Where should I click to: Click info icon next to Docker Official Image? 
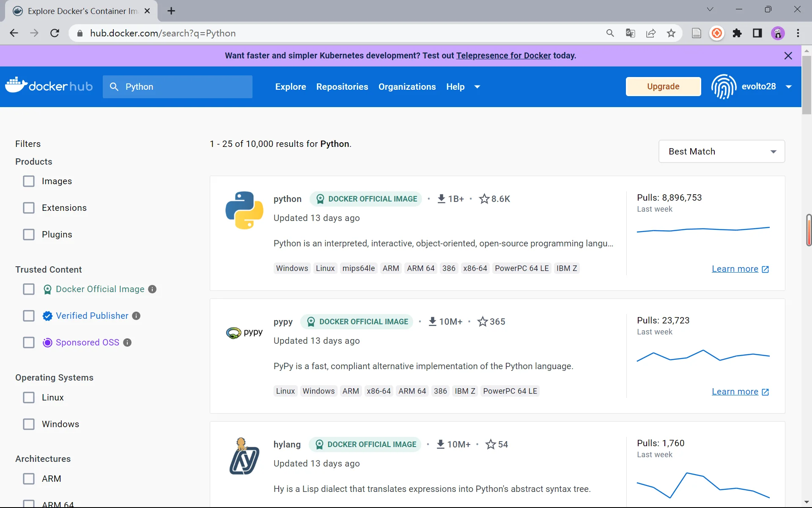tap(153, 289)
